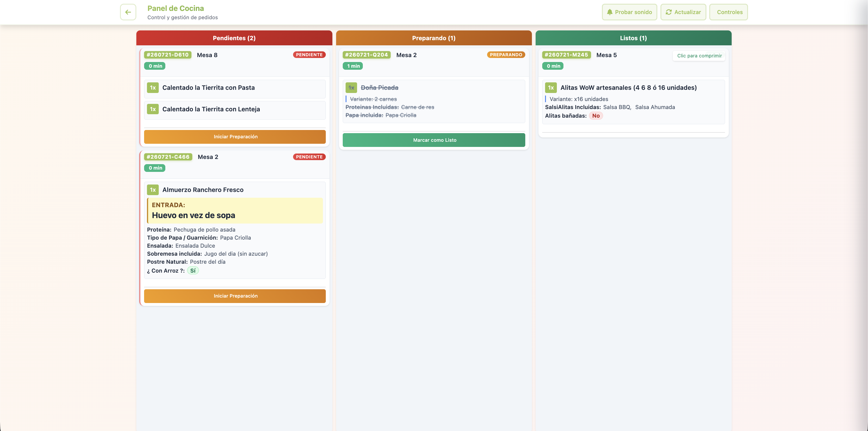Click the 1x badge for Alitas WoW
The height and width of the screenshot is (431, 868).
pyautogui.click(x=551, y=88)
